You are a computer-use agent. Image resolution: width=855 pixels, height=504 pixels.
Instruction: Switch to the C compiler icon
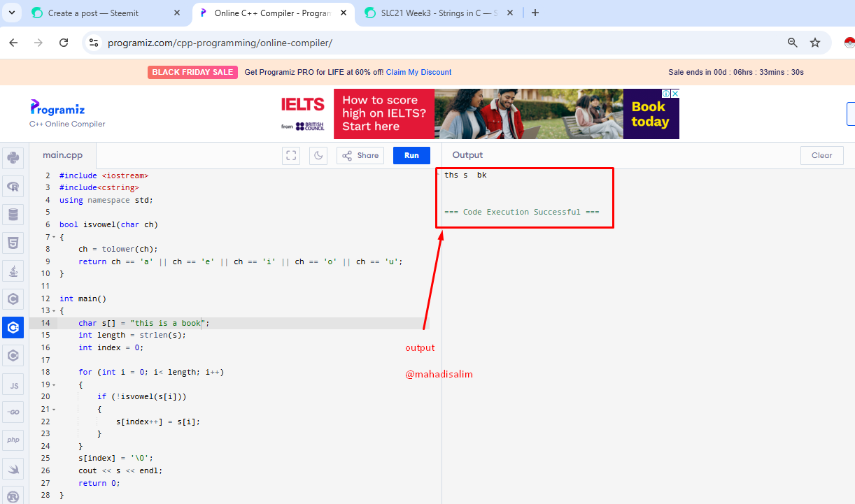point(13,299)
